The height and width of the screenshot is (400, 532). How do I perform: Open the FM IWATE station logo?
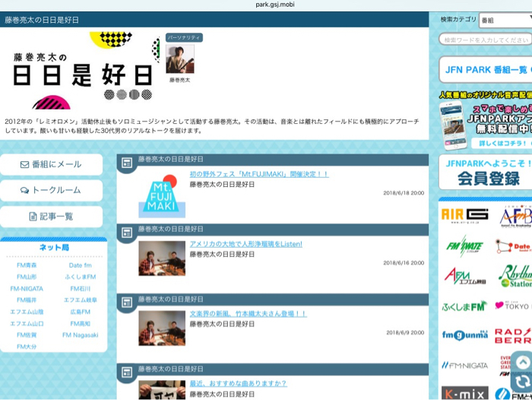tap(464, 246)
